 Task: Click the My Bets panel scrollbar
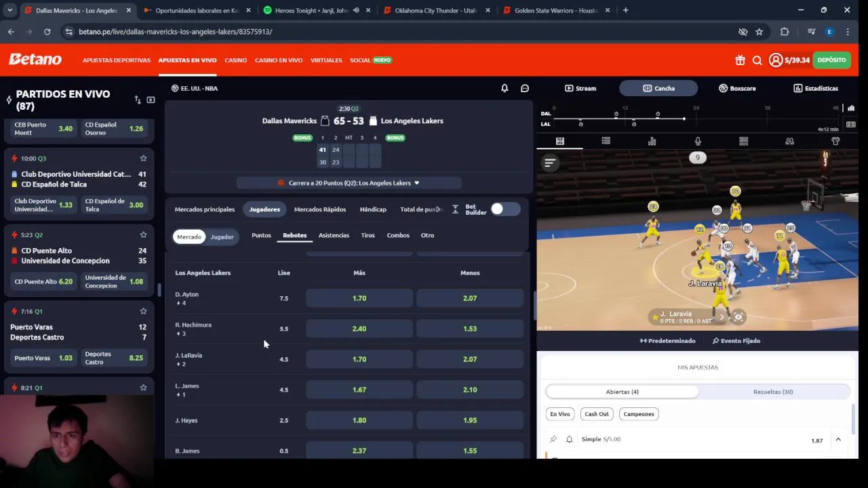(852, 419)
